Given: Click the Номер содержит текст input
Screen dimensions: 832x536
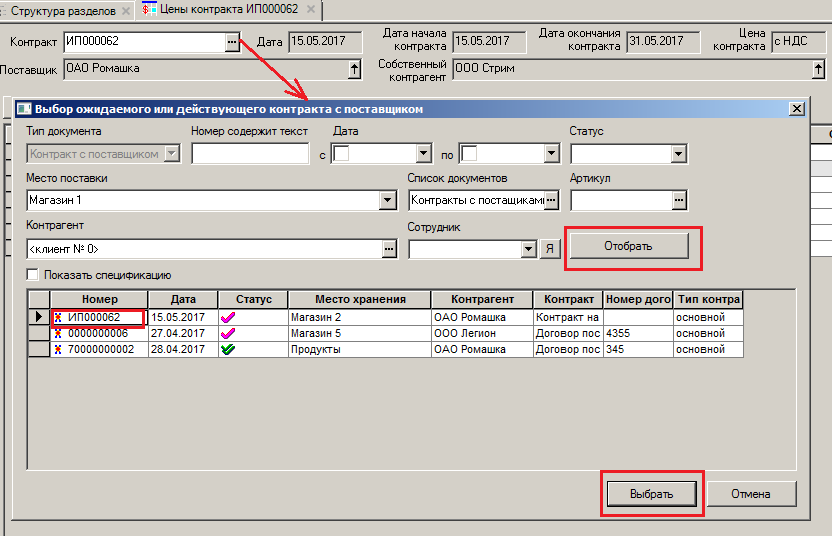Looking at the screenshot, I should coord(250,154).
